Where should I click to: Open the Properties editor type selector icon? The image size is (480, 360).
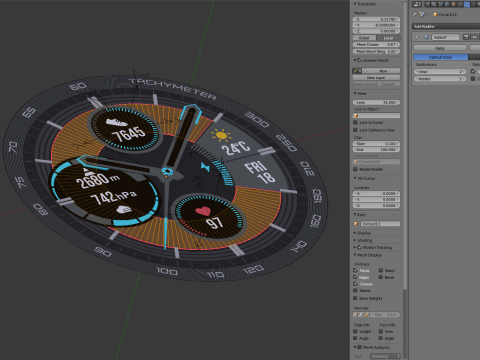pyautogui.click(x=417, y=4)
